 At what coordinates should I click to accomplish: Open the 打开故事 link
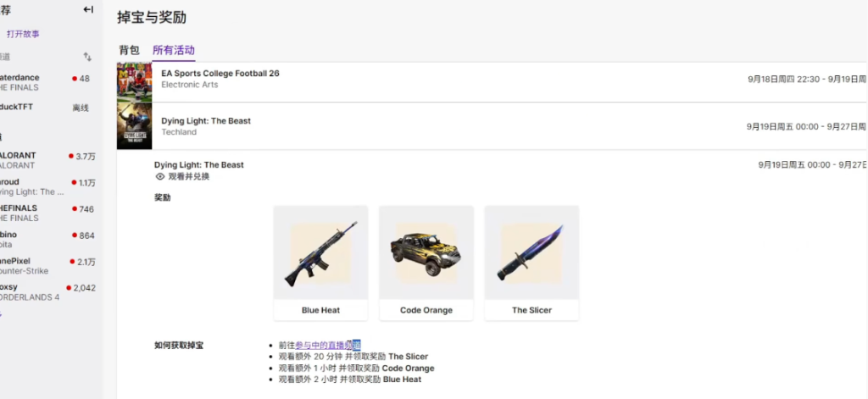pos(23,35)
